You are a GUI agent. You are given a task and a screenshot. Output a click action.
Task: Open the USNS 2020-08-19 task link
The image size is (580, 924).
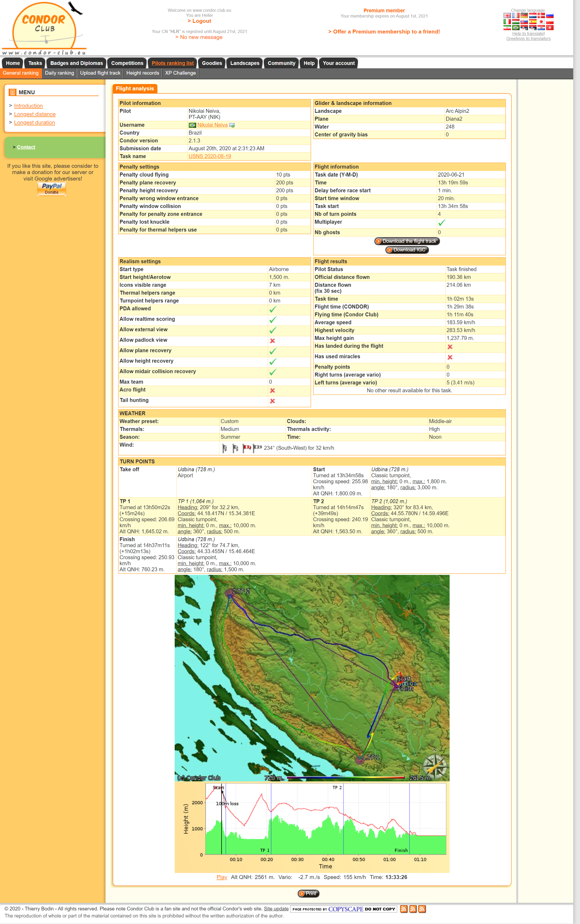(209, 157)
